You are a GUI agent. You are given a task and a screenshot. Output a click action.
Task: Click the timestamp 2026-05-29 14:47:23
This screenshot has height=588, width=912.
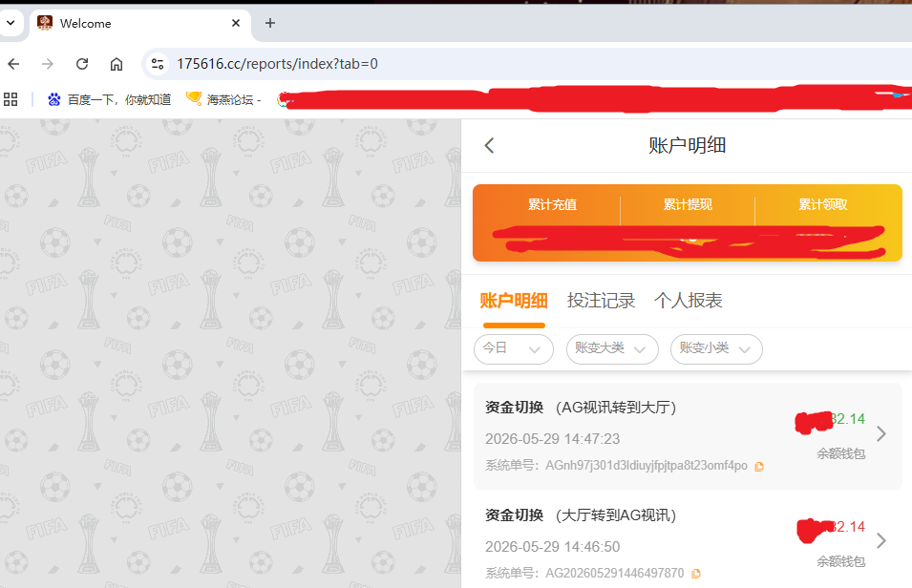point(553,439)
